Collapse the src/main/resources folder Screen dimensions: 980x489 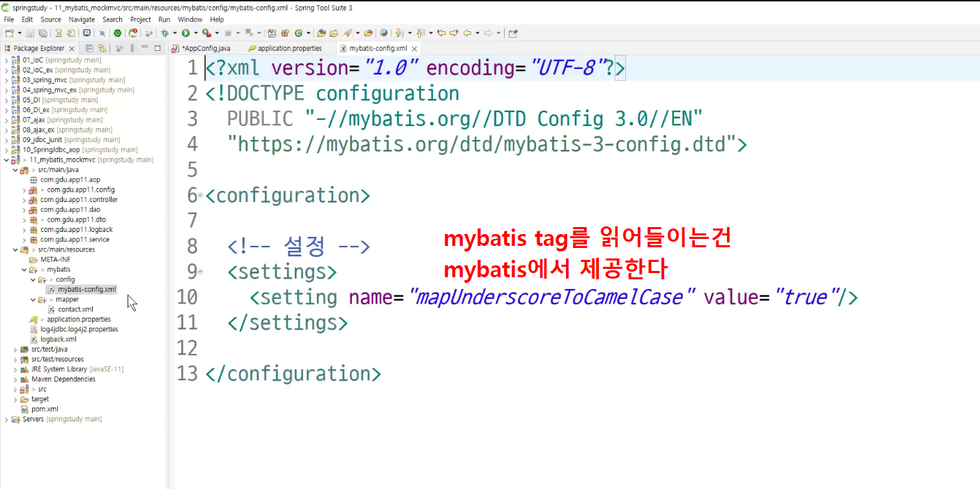15,249
